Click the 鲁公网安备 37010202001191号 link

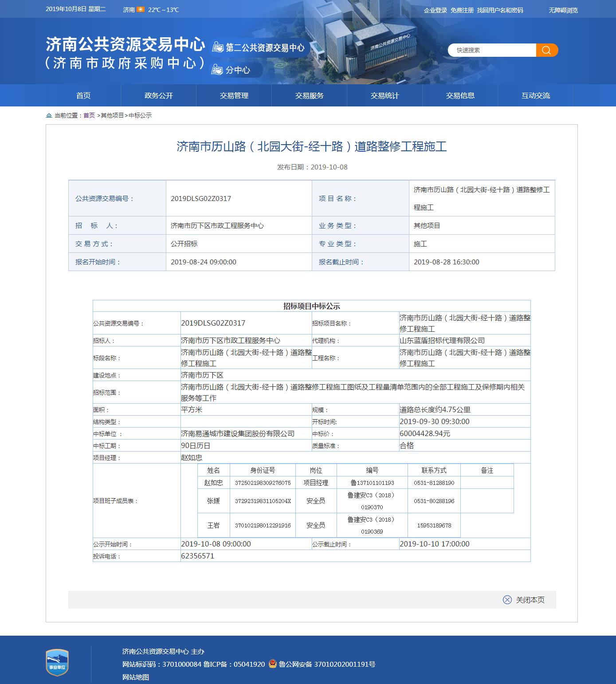(x=327, y=664)
